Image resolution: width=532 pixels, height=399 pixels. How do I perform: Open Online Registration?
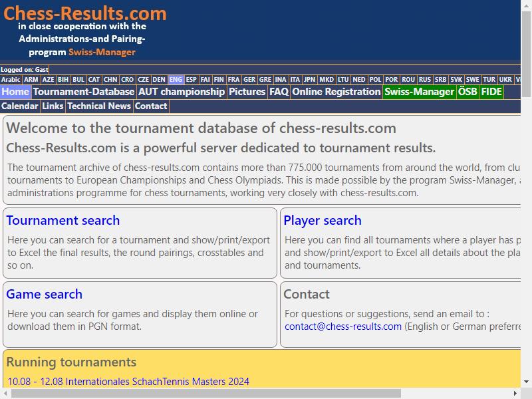pyautogui.click(x=336, y=92)
